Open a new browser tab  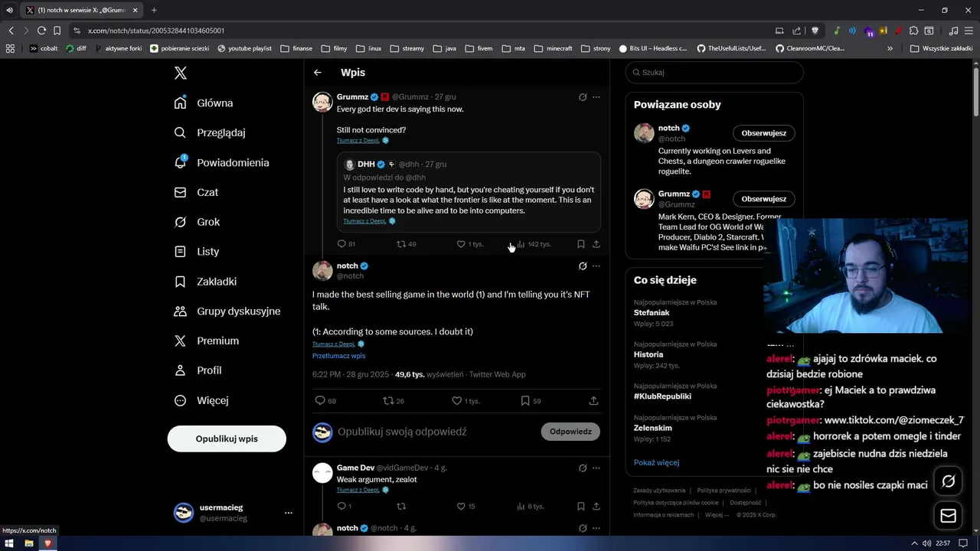pyautogui.click(x=154, y=10)
